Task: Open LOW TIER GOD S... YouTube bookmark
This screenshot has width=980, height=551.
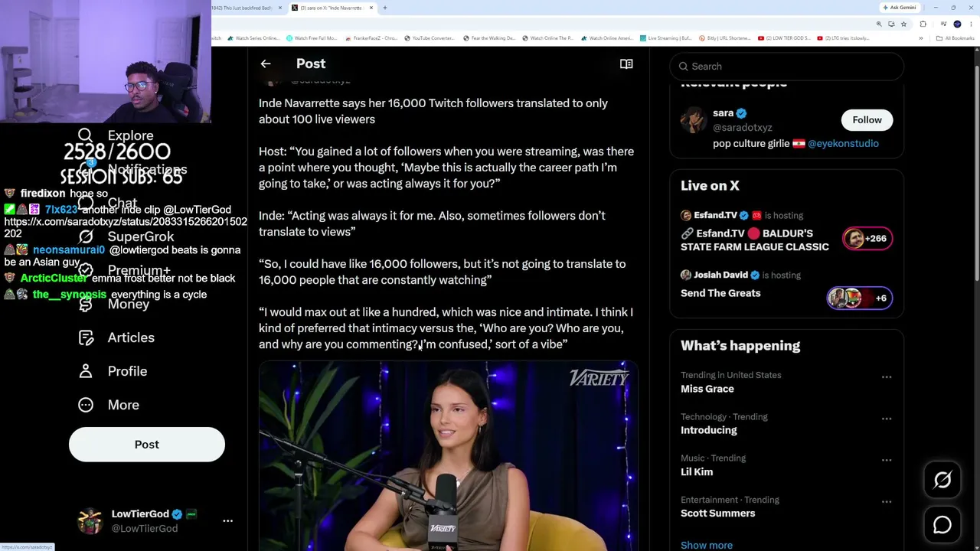Action: pos(784,38)
